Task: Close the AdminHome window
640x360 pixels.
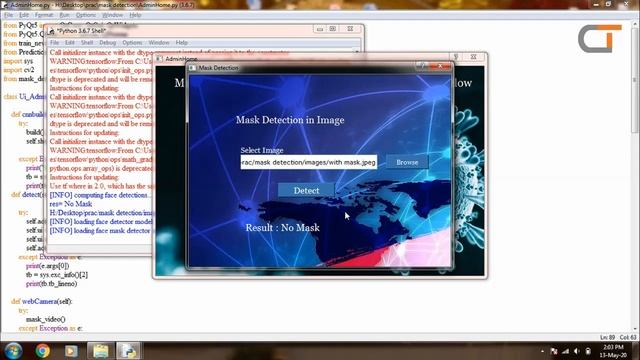Action: point(473,57)
